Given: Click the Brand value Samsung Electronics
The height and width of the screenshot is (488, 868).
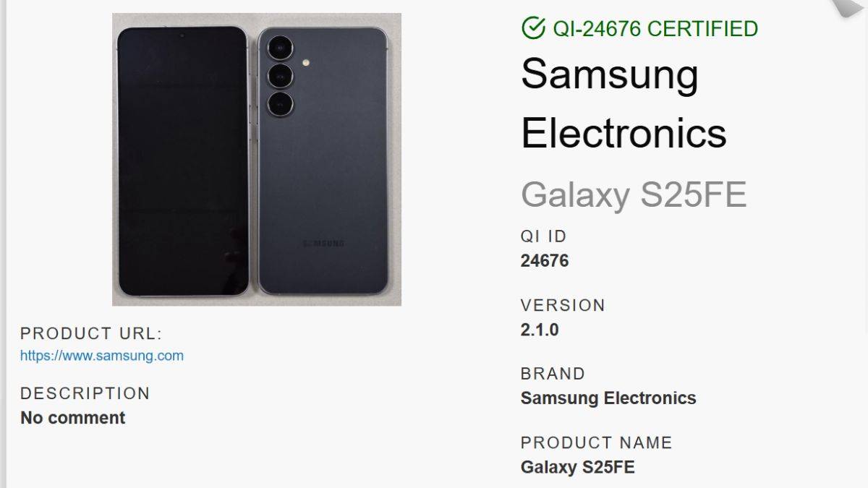Looking at the screenshot, I should point(608,398).
